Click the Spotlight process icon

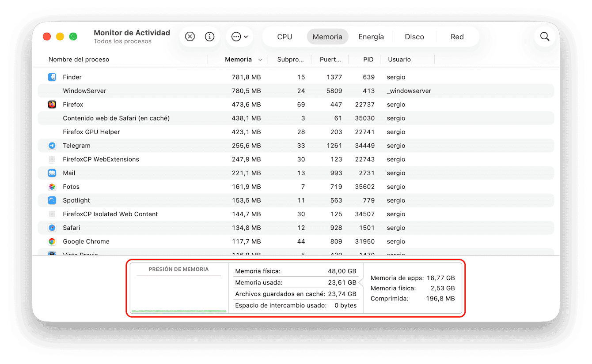point(52,200)
